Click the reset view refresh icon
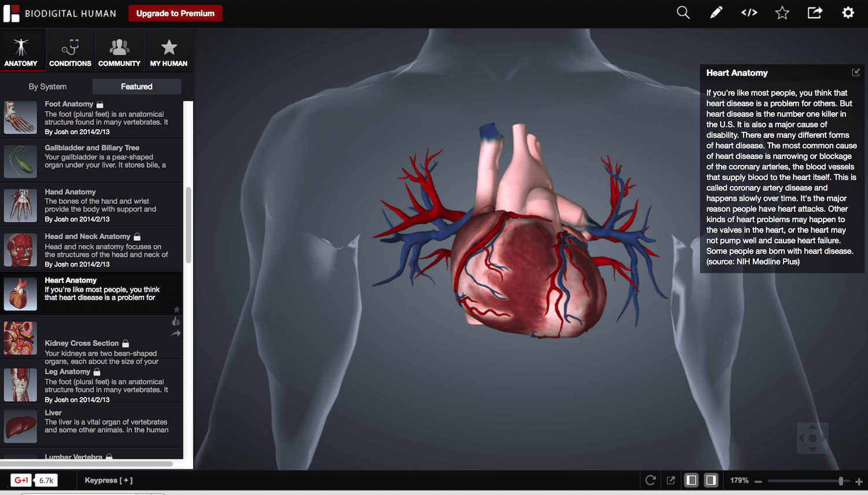The width and height of the screenshot is (868, 495). point(650,480)
